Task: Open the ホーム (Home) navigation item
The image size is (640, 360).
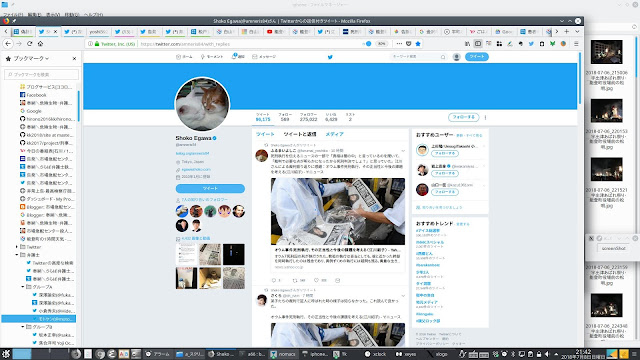Action: (x=184, y=57)
